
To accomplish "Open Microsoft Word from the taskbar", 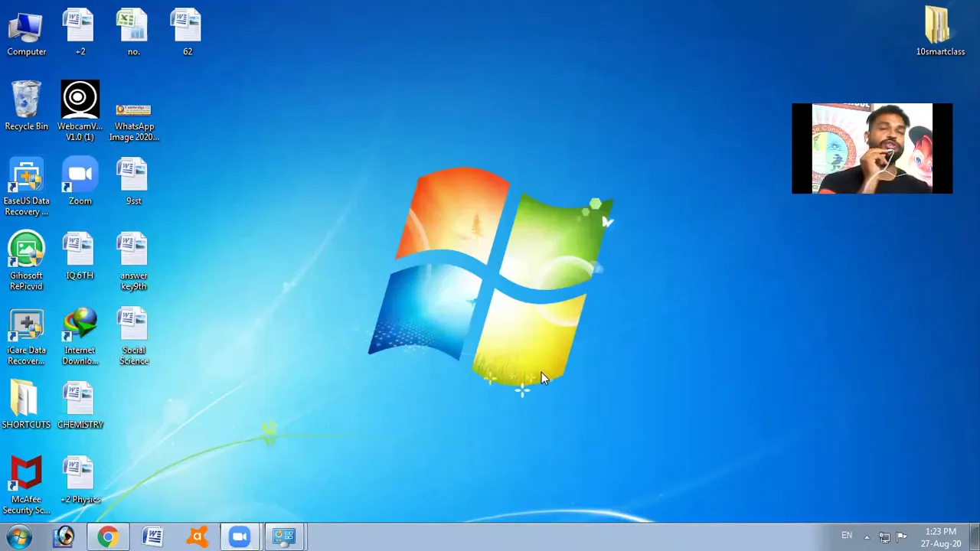I will tap(152, 536).
